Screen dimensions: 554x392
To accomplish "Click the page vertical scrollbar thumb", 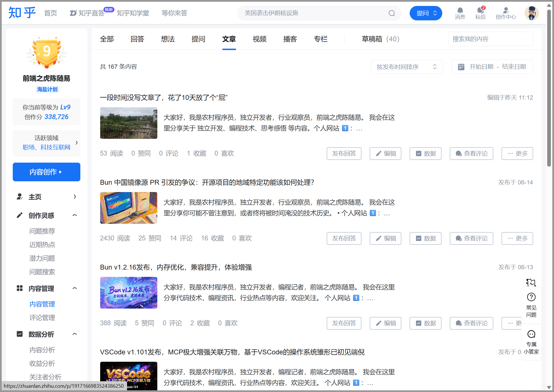I will 549,88.
